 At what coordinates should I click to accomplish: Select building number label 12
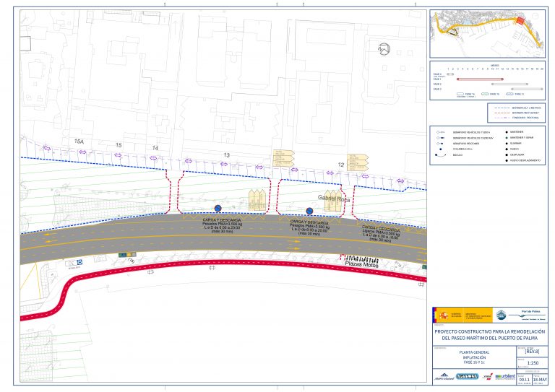pyautogui.click(x=341, y=165)
